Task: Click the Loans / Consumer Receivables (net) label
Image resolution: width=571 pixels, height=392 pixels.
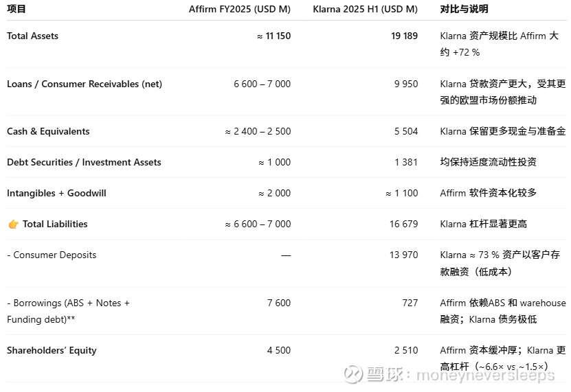Action: pos(85,84)
